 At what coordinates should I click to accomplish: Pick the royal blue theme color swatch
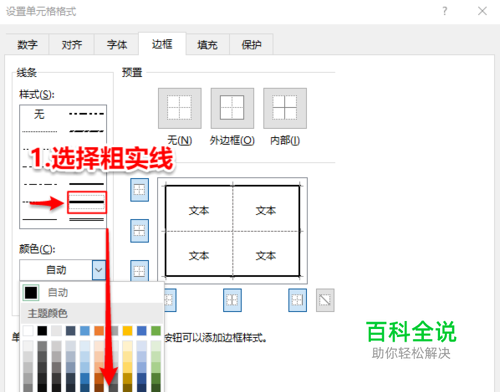coord(142,331)
